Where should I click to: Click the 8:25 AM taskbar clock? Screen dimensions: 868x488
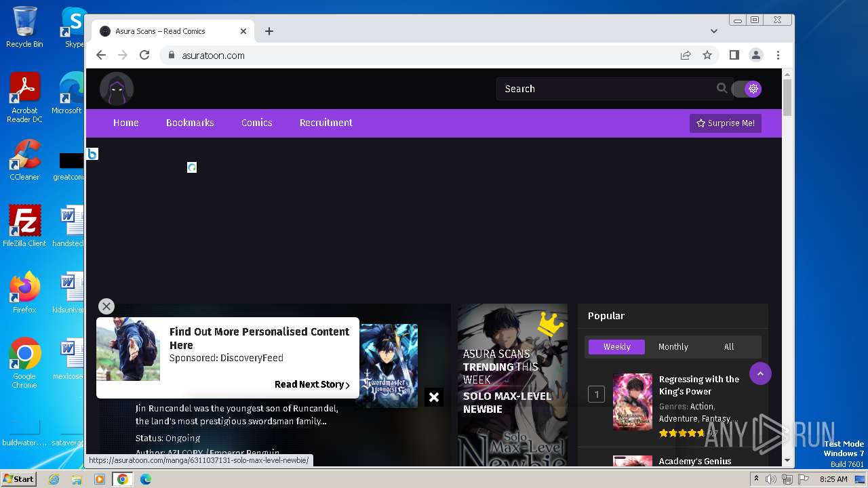pyautogui.click(x=833, y=479)
